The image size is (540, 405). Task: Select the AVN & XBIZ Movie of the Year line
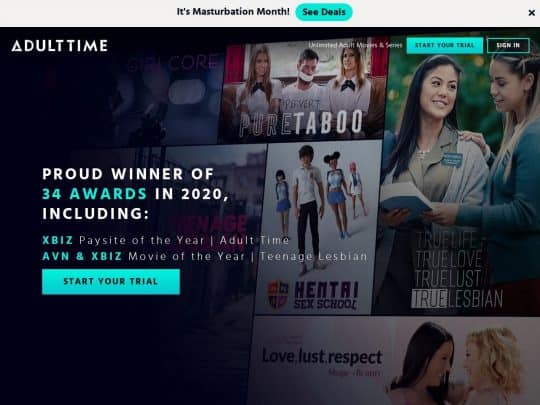tap(205, 256)
